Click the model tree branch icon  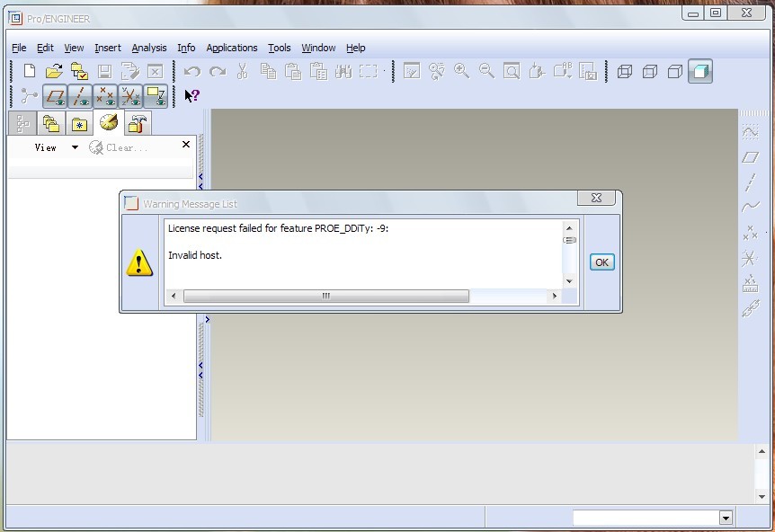coord(29,96)
